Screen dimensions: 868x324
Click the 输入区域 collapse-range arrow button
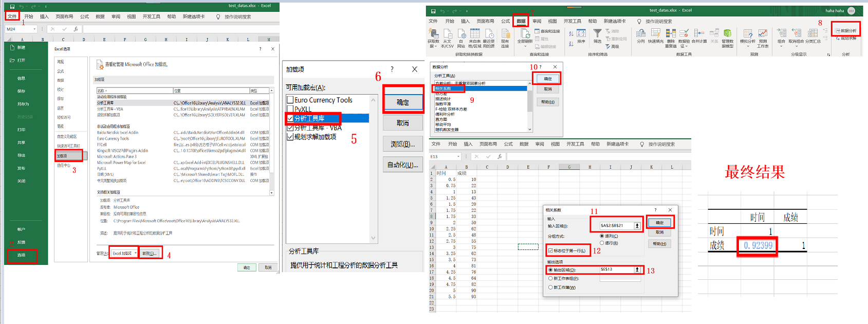point(637,225)
